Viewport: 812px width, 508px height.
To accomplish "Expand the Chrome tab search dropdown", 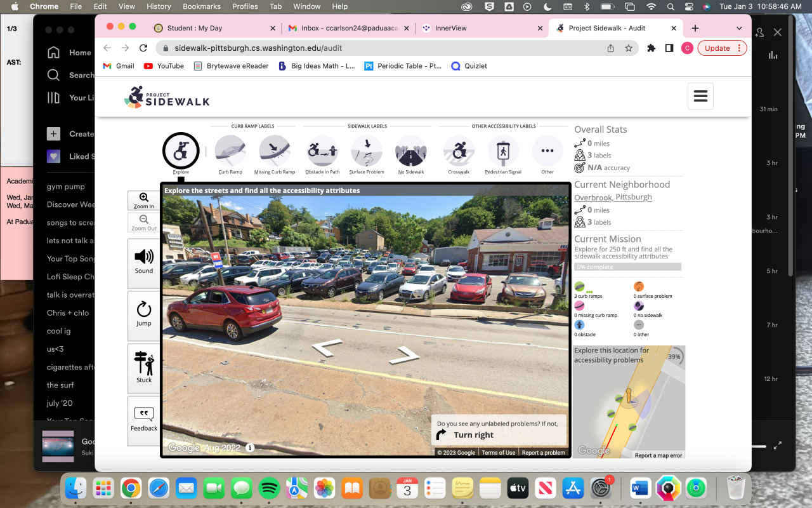I will point(739,28).
